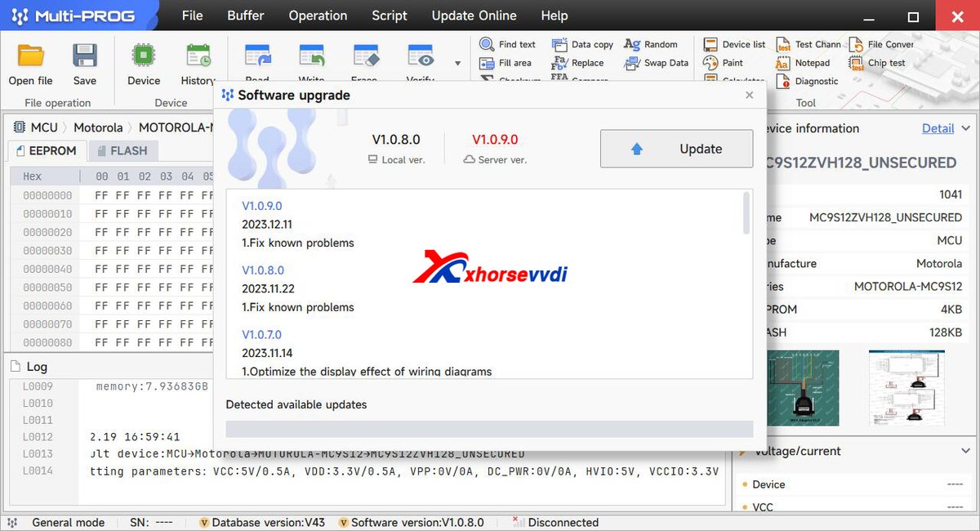980x531 pixels.
Task: Select the Replace tool
Action: [x=577, y=63]
